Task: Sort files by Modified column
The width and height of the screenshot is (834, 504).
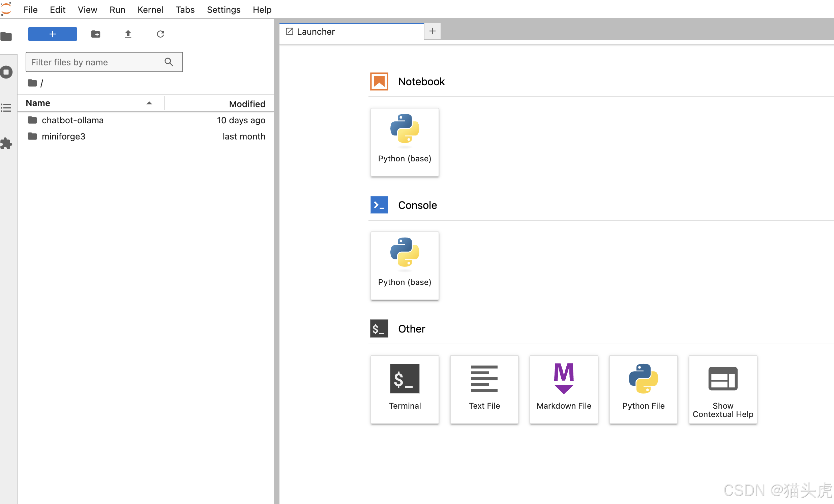Action: click(247, 104)
